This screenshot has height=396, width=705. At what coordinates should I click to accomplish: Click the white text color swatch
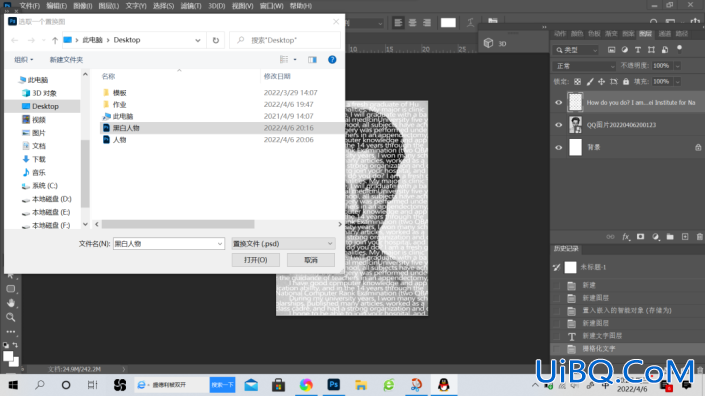tap(448, 22)
